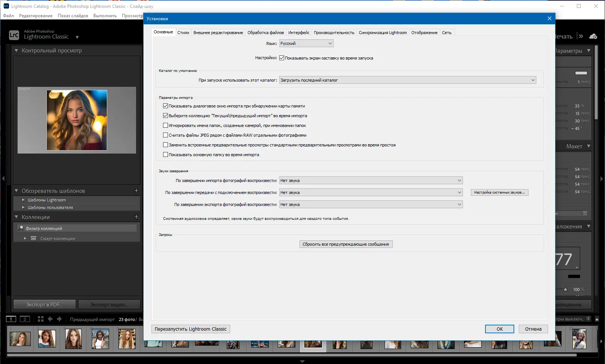The image size is (605, 364).
Task: Open the identity plate module dropdown arrow
Action: 77,37
